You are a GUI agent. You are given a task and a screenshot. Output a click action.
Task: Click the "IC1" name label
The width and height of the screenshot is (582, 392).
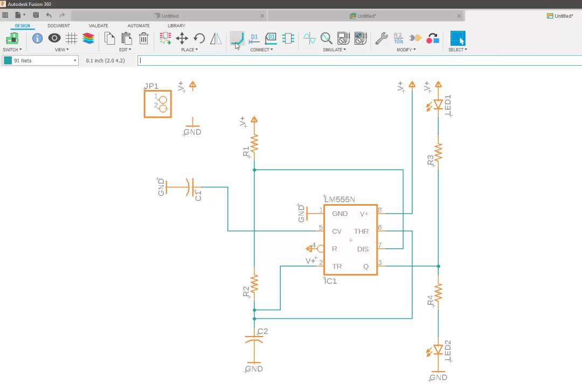(330, 281)
